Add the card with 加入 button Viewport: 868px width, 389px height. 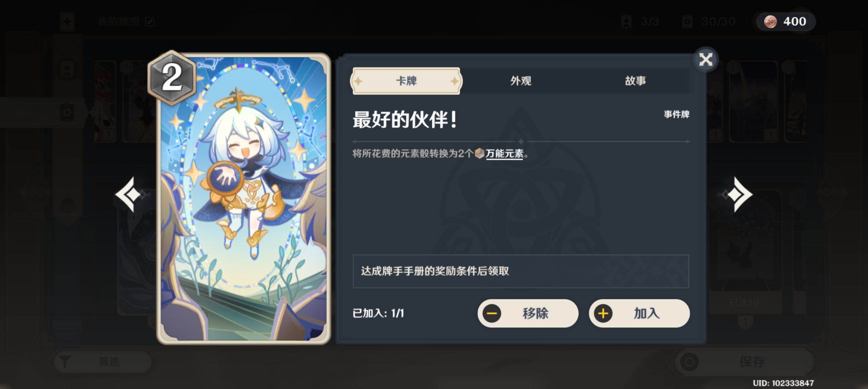[x=639, y=313]
